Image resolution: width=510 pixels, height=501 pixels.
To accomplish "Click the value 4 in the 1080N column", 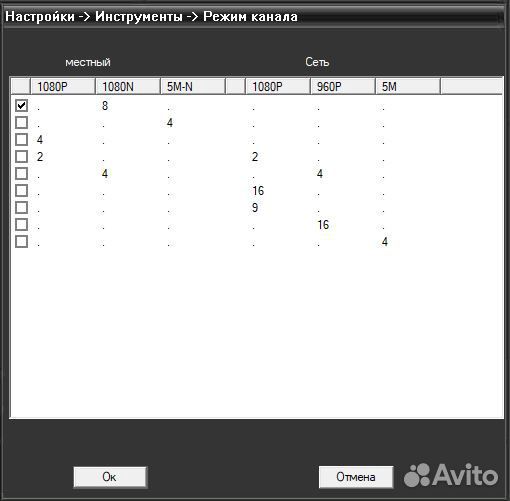I will click(105, 174).
